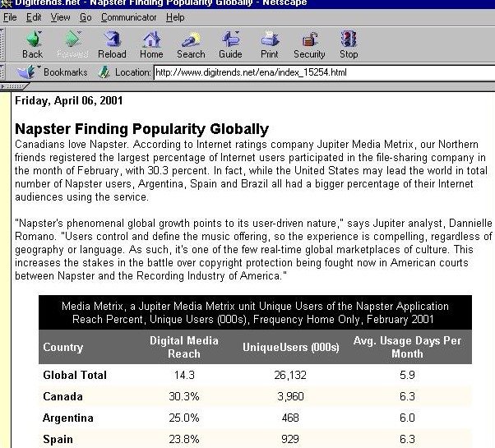Viewport: 495px width, 448px height.
Task: Open the Go menu
Action: pos(86,17)
